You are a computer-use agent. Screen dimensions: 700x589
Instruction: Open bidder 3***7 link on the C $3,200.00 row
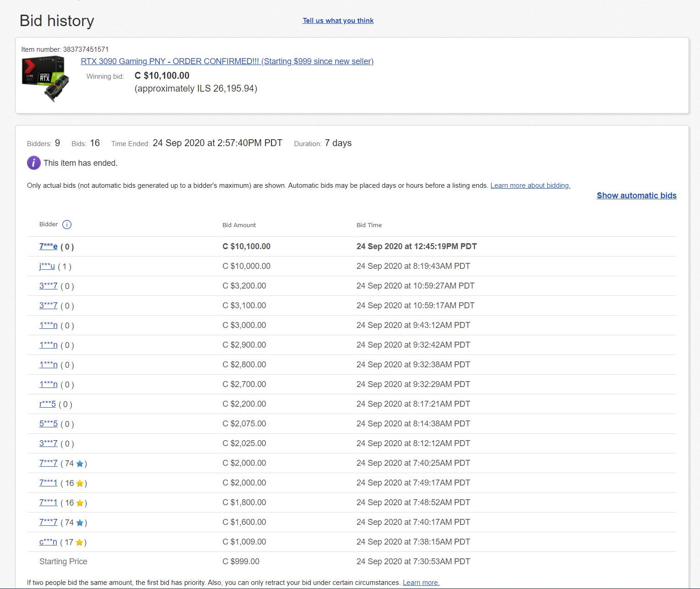tap(49, 286)
